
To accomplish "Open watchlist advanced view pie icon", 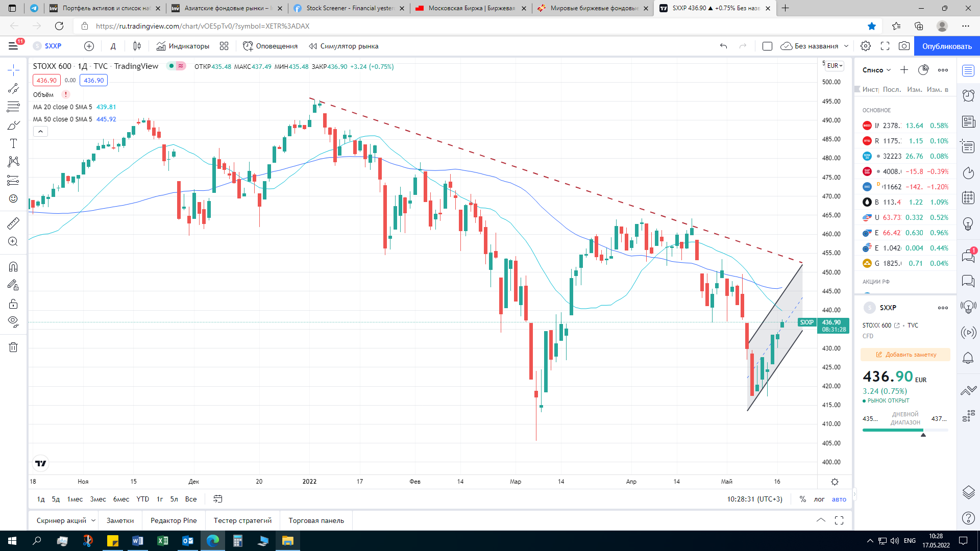I will 923,70.
